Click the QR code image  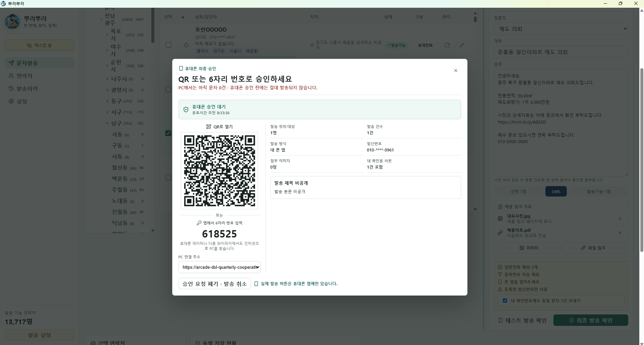click(x=219, y=171)
